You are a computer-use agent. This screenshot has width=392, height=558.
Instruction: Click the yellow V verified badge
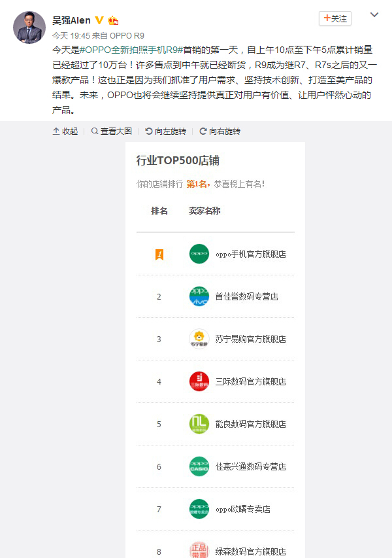[x=99, y=20]
